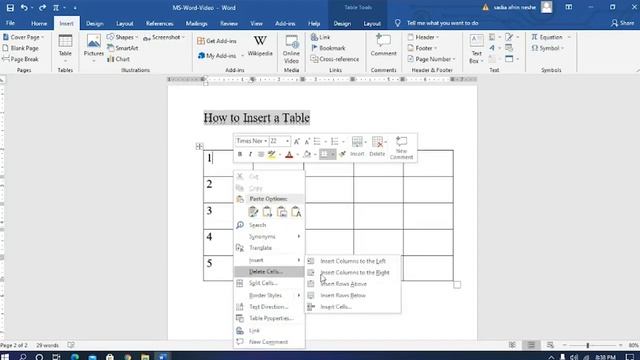Click the zoom slider in status bar
640x360 pixels.
[588, 345]
